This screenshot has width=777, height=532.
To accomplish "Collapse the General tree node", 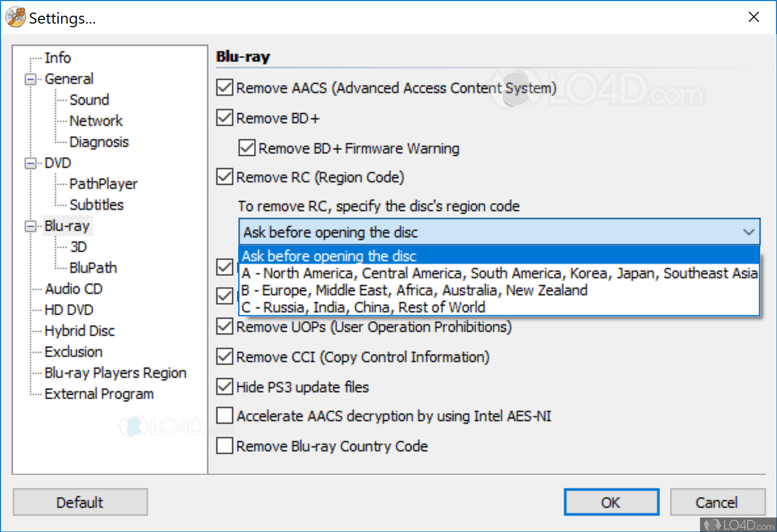I will point(30,79).
